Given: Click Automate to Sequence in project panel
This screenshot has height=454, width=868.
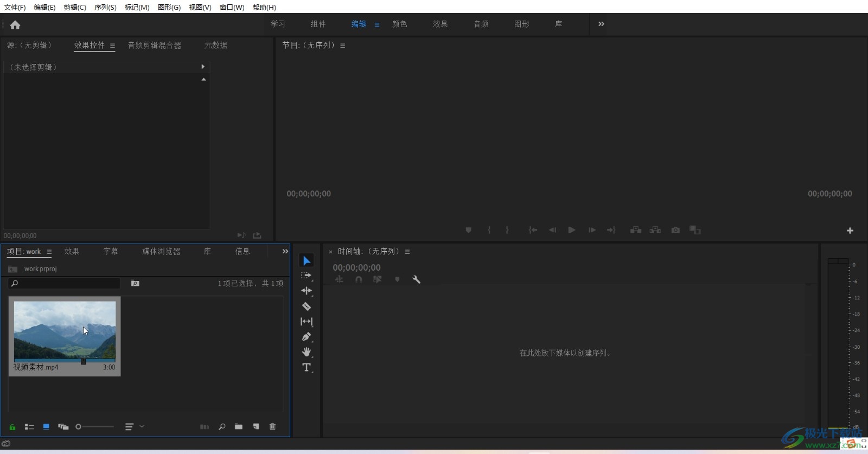Looking at the screenshot, I should (x=205, y=427).
